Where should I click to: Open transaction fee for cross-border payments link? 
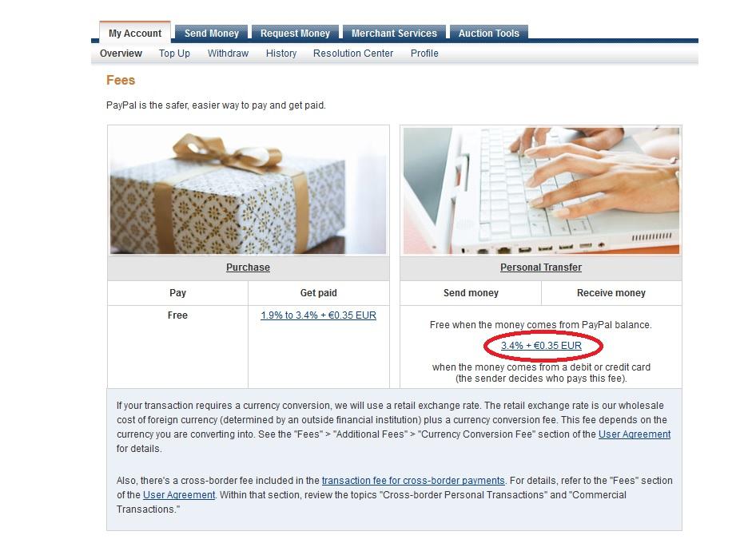tap(413, 480)
